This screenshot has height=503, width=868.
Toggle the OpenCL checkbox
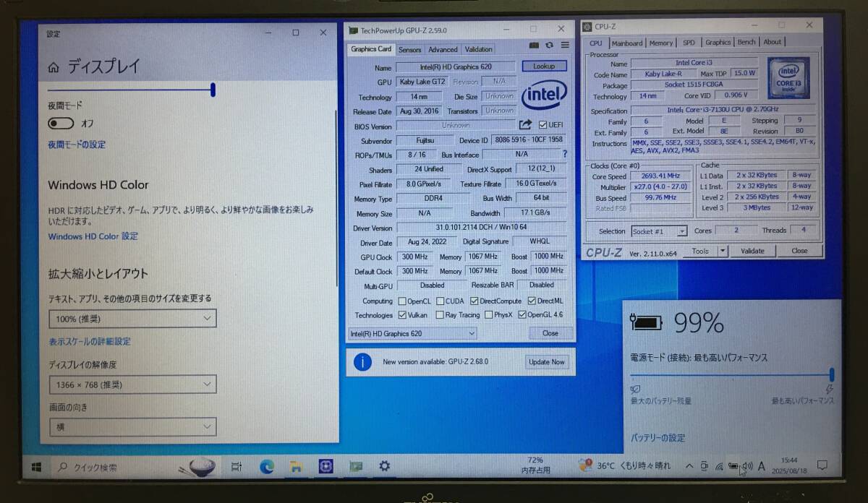[x=402, y=301]
